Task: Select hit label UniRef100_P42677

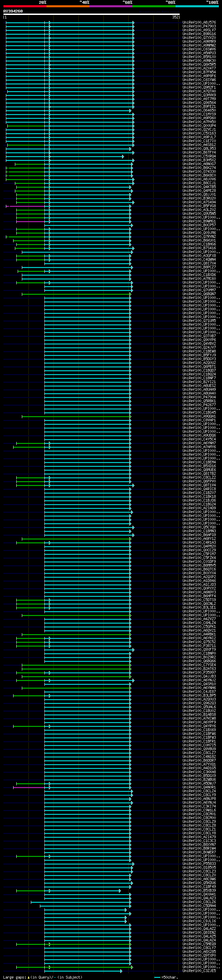Action: click(199, 405)
